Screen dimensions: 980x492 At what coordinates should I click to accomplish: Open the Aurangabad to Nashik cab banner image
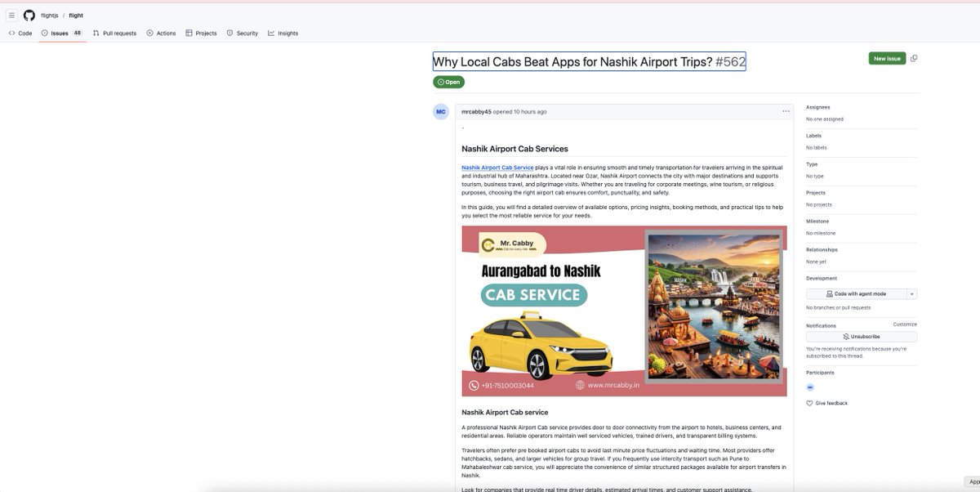[624, 311]
